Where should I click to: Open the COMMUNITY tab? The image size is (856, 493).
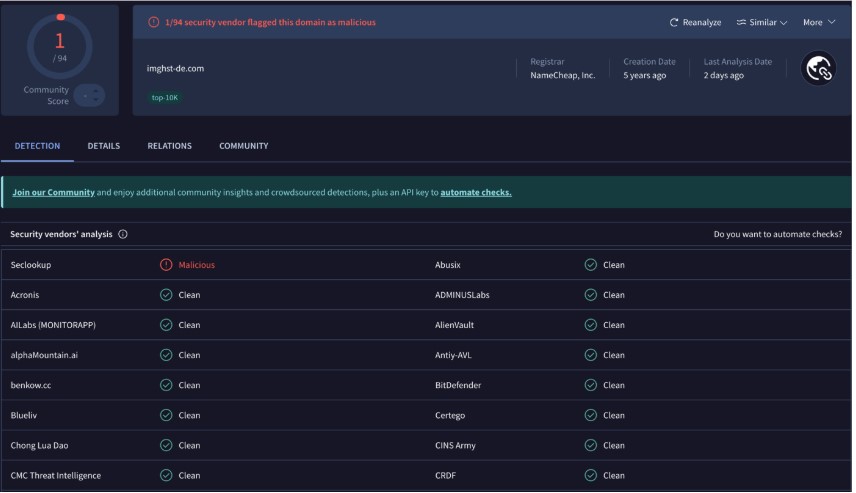tap(245, 146)
